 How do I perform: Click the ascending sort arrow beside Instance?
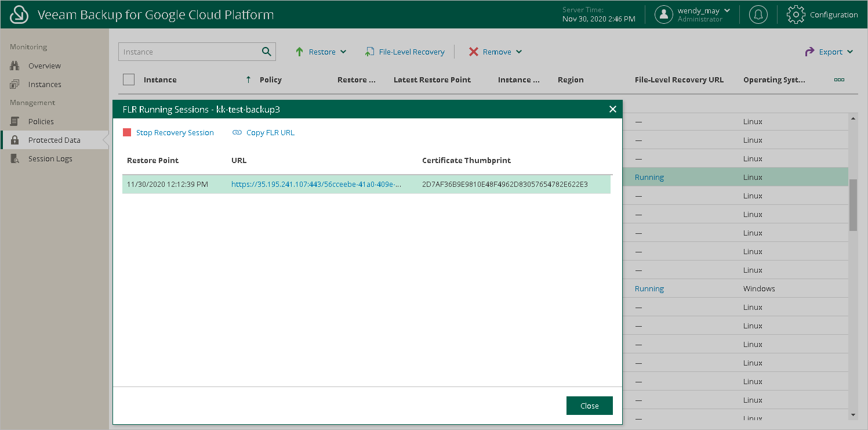(248, 80)
